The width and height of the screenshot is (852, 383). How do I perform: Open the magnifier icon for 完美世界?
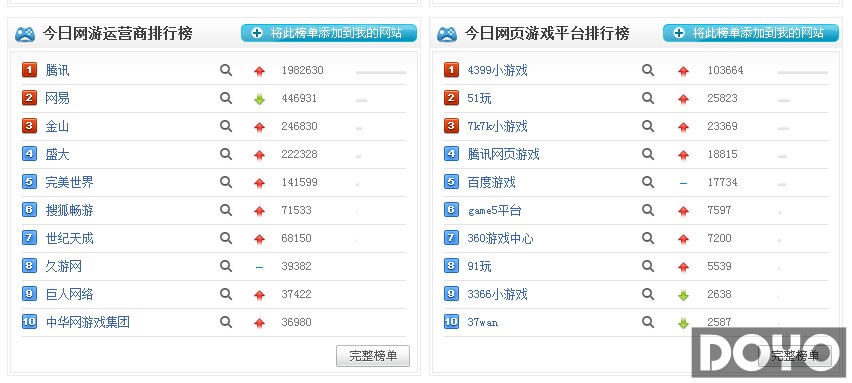coord(226,182)
